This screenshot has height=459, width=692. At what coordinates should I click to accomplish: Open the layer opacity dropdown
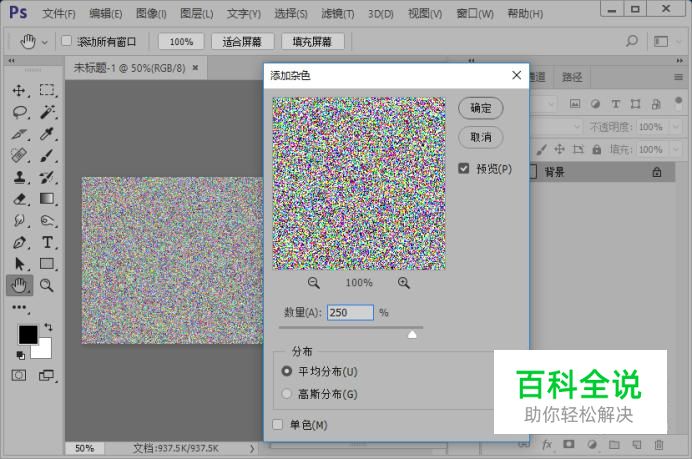(x=676, y=127)
